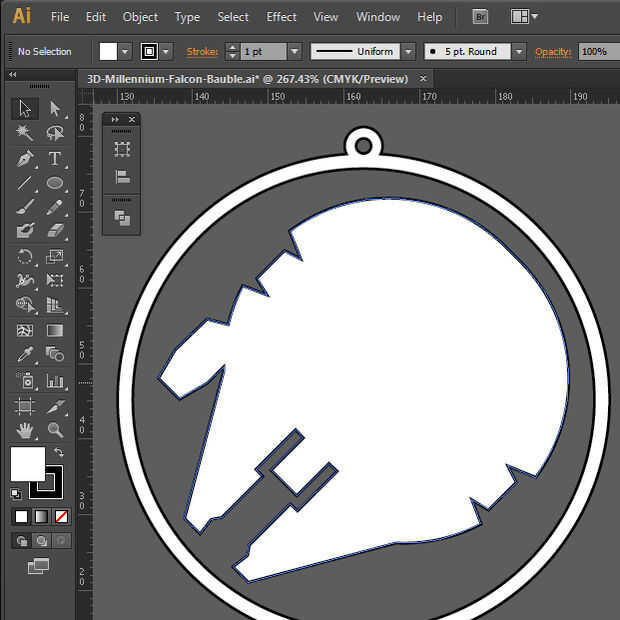Click the toolbox white Fill swatch
The image size is (620, 620).
pyautogui.click(x=28, y=464)
